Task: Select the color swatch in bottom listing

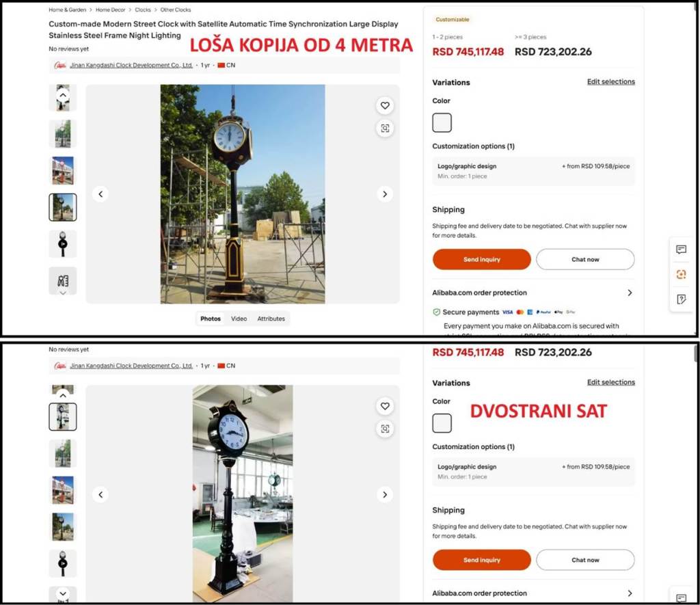Action: [x=442, y=423]
